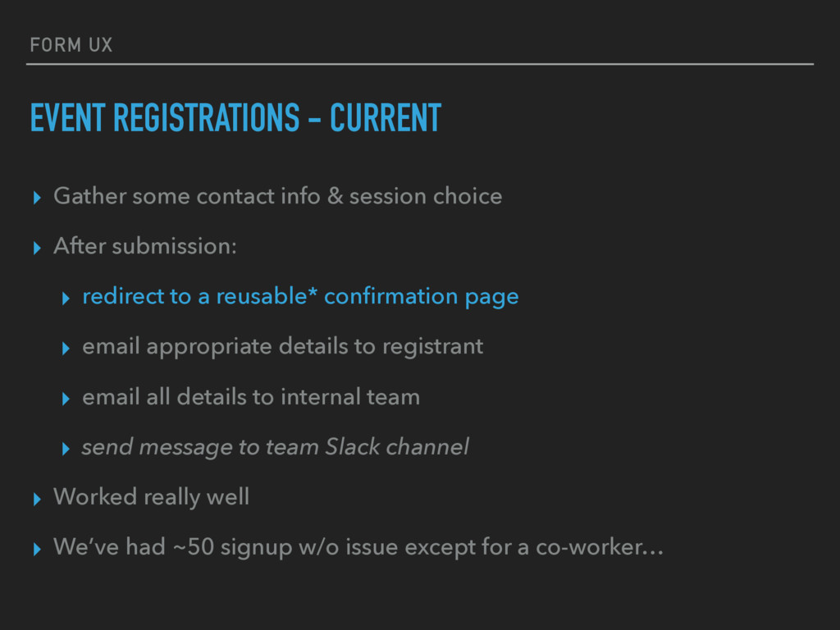The image size is (840, 630).
Task: Click bullet arrow before email appropriate details
Action: point(66,349)
